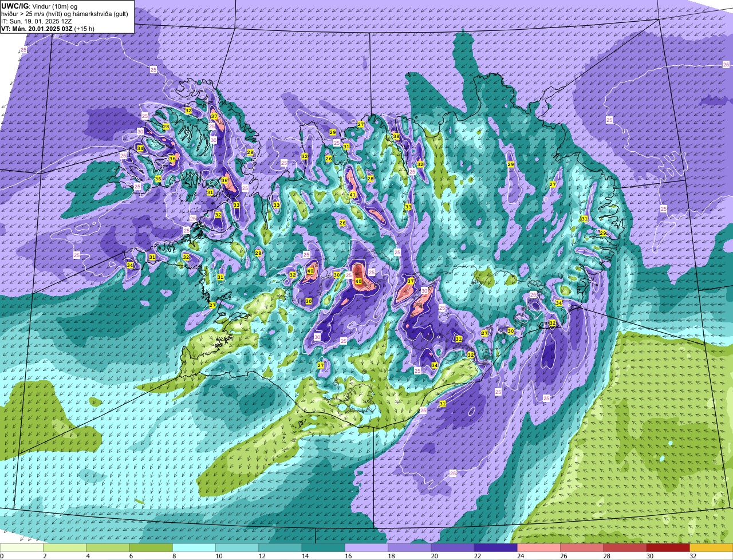
Task: Click the legend swatch between 18 and 20
Action: (409, 547)
